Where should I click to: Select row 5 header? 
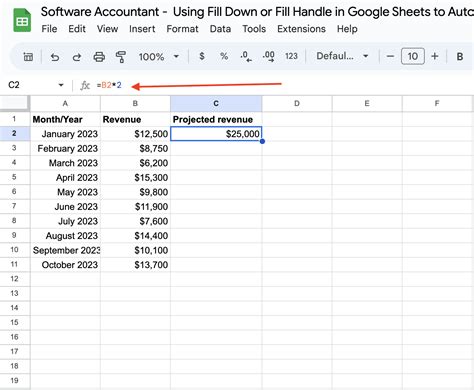(x=15, y=177)
